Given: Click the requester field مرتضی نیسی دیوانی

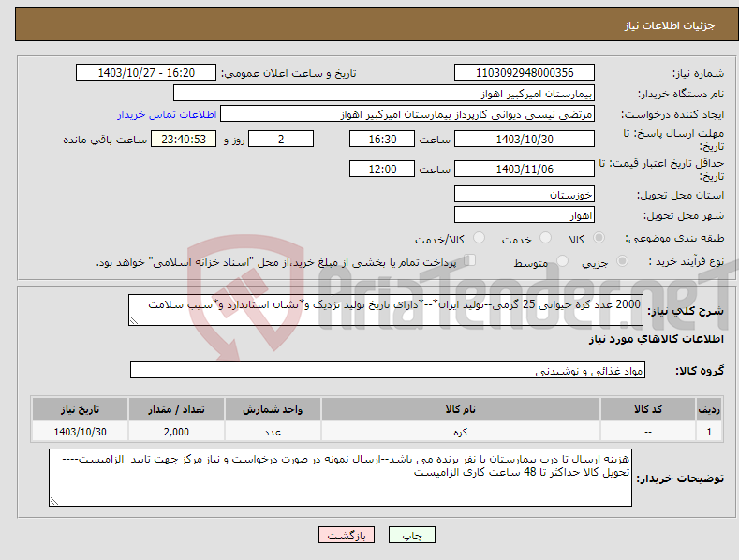Looking at the screenshot, I should click(407, 114).
